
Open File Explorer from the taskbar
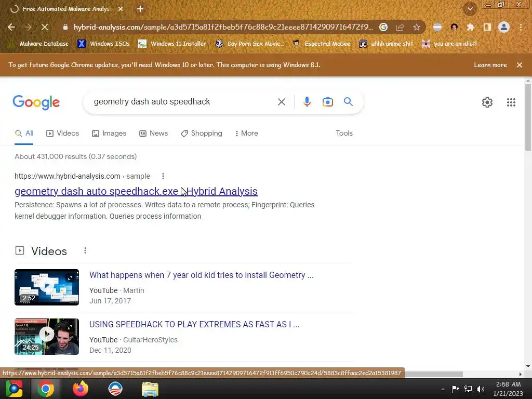pyautogui.click(x=150, y=389)
